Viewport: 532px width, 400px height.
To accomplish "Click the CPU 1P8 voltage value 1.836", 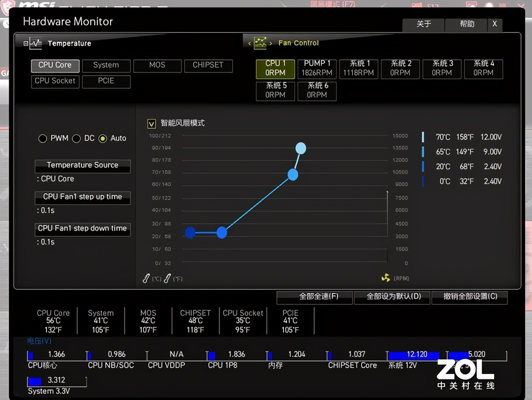I will point(236,355).
